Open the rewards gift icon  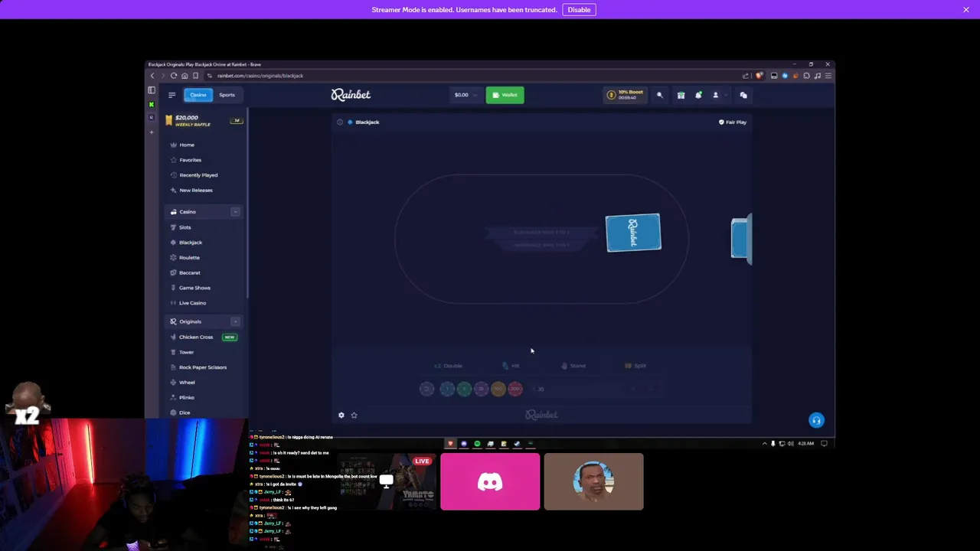[x=681, y=95]
